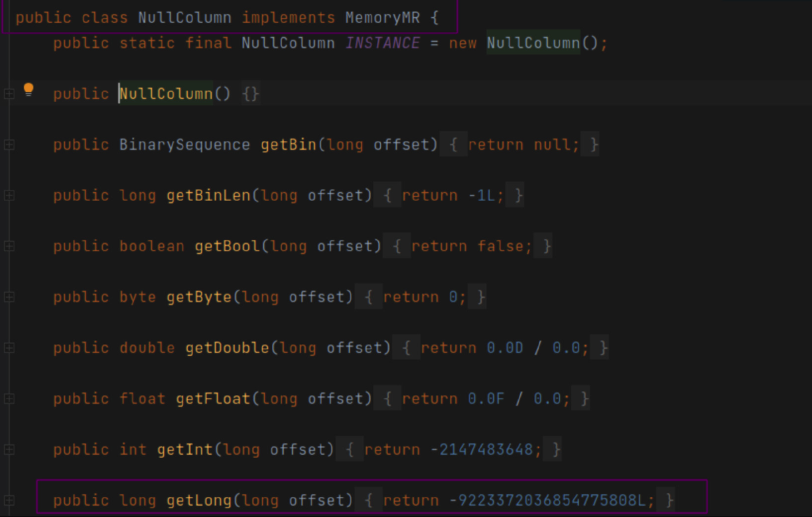The height and width of the screenshot is (517, 812).
Task: Click 'NullColumn' in the class declaration line
Action: point(185,18)
